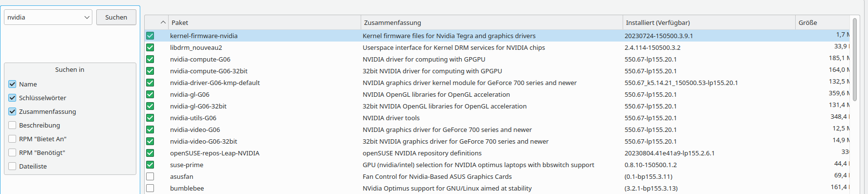Toggle status icon of nvidia-gl-G06

[x=150, y=94]
